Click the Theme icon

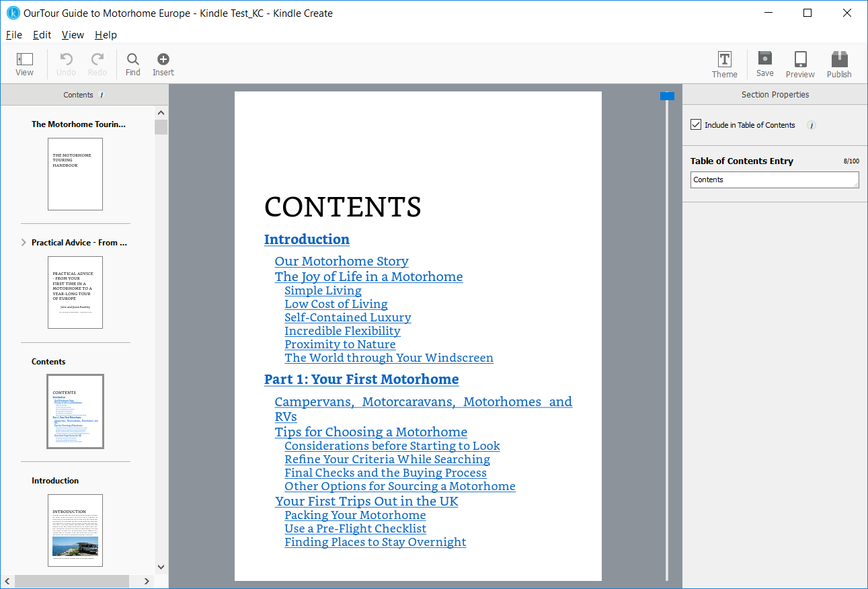[x=724, y=64]
